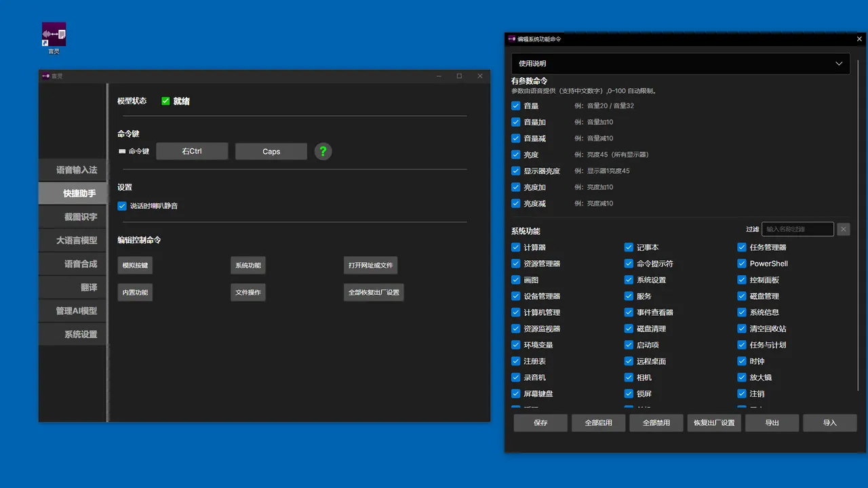Switch to 语音输入法 tab
Viewport: 868px width, 488px height.
point(73,170)
